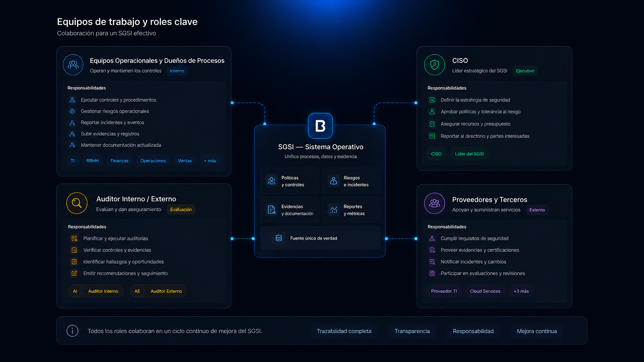The width and height of the screenshot is (644, 362).
Task: Click icon beside Asegurar recursos y presupuesto
Action: click(432, 124)
